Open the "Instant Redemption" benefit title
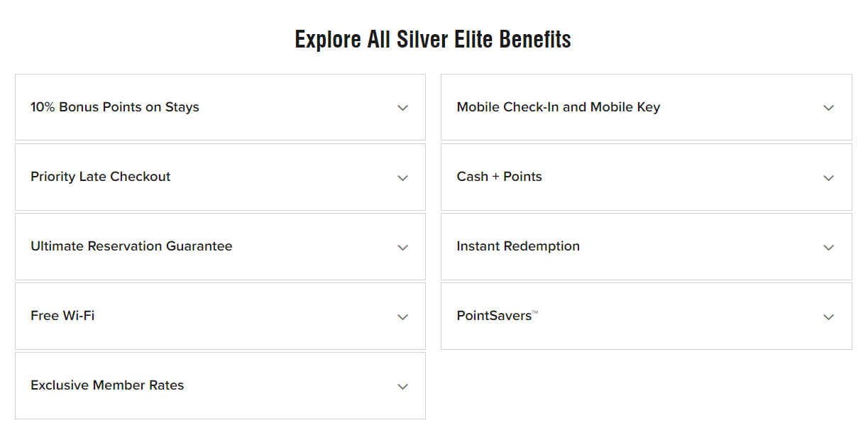The image size is (868, 435). 518,246
